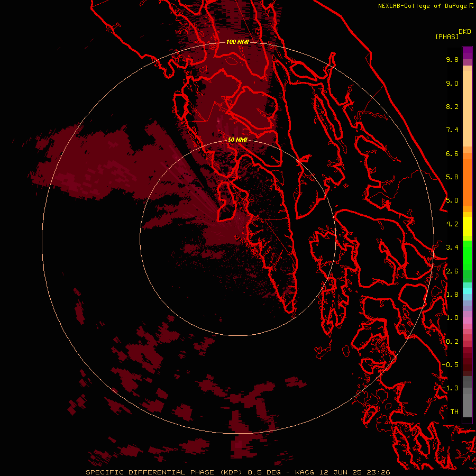Select the DKD product label above the scale
476x476 pixels.
(x=465, y=32)
